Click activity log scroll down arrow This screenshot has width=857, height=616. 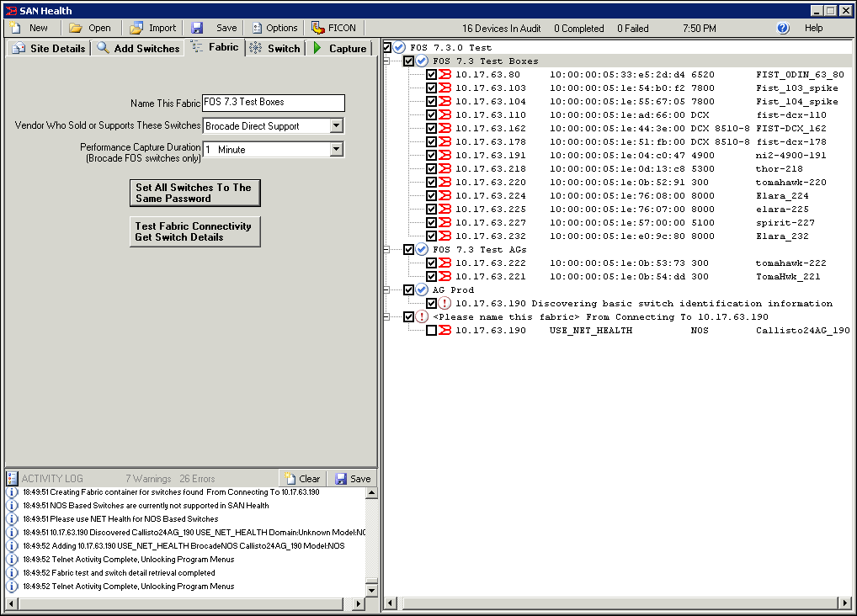click(x=371, y=590)
